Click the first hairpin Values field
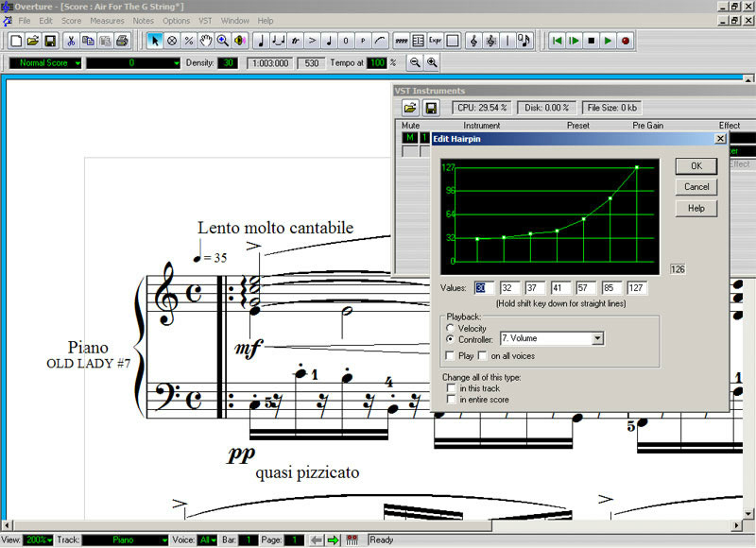This screenshot has height=548, width=756. pyautogui.click(x=484, y=288)
